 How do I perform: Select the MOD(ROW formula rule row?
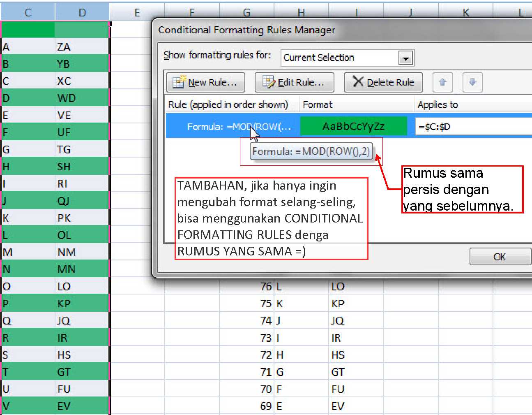232,127
